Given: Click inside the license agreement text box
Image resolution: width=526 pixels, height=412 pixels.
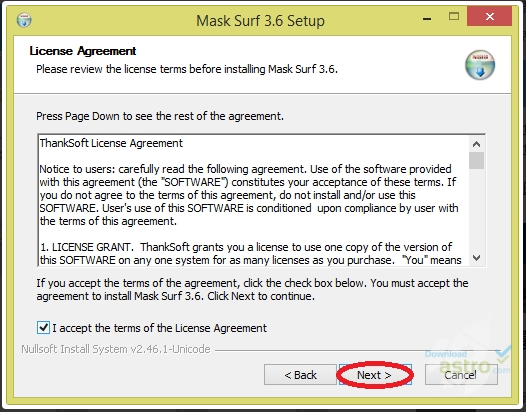Looking at the screenshot, I should 254,201.
